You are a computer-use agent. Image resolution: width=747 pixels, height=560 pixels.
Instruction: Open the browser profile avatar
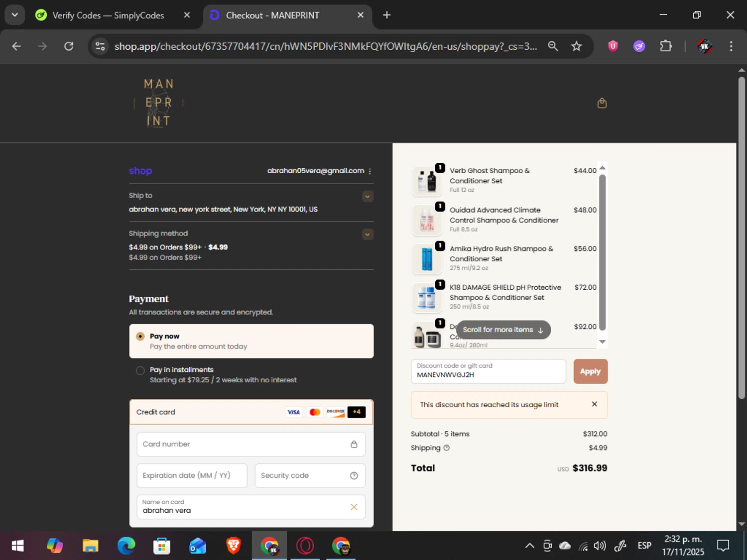click(x=704, y=46)
